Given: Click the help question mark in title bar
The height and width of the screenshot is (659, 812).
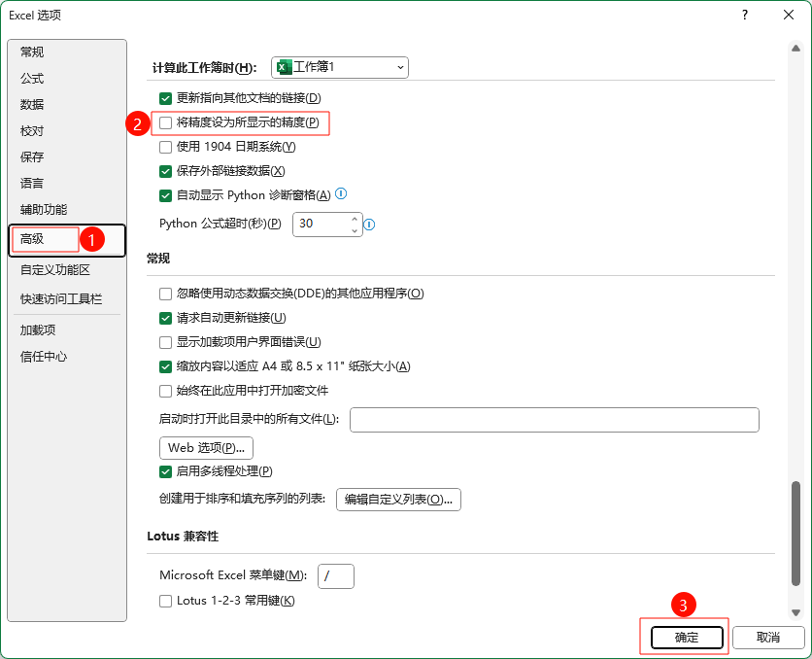Looking at the screenshot, I should (x=744, y=15).
